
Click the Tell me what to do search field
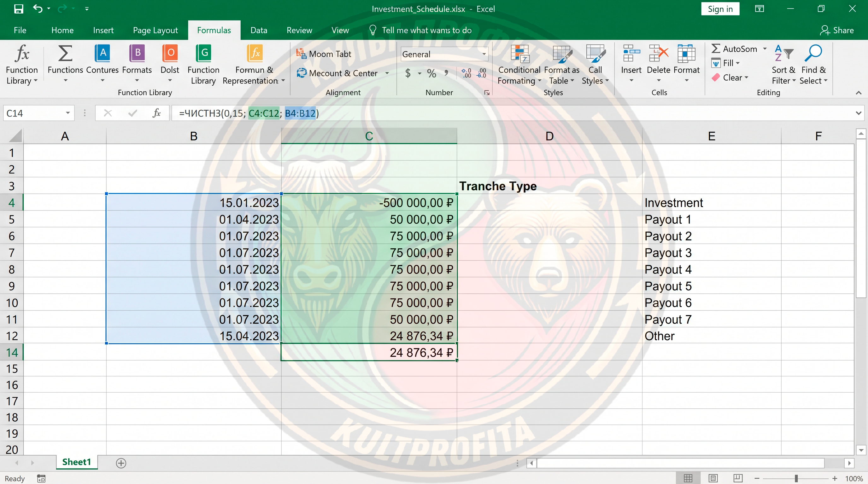(x=420, y=30)
